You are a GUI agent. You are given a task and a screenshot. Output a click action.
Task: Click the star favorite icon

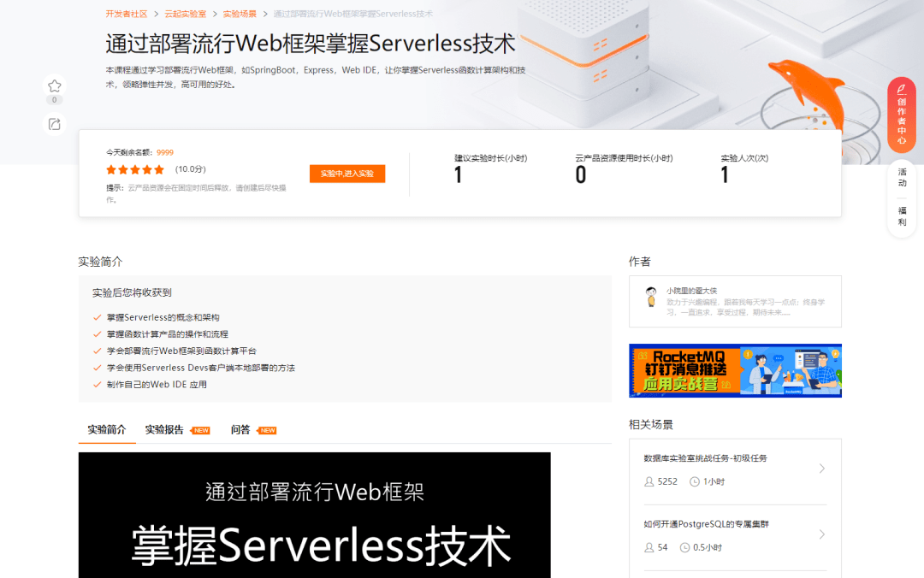55,86
